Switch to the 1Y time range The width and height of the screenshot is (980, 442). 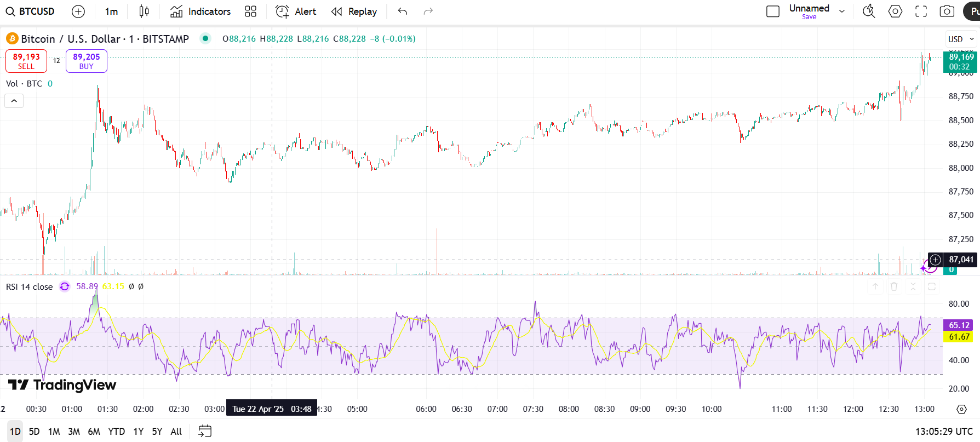pos(138,432)
